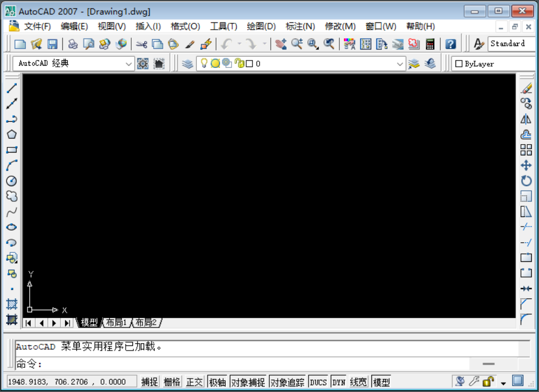The image size is (539, 392).
Task: Toggle 捕捉 snap mode in status bar
Action: coord(150,382)
